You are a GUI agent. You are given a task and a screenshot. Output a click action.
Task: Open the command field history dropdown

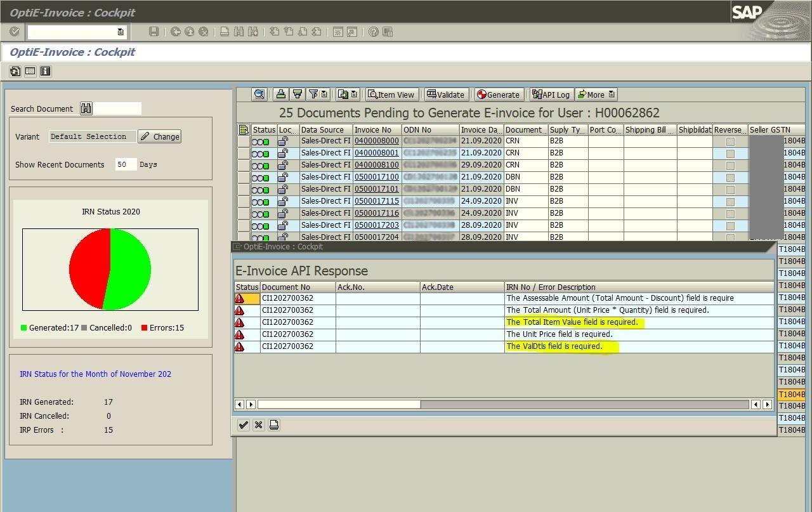121,32
